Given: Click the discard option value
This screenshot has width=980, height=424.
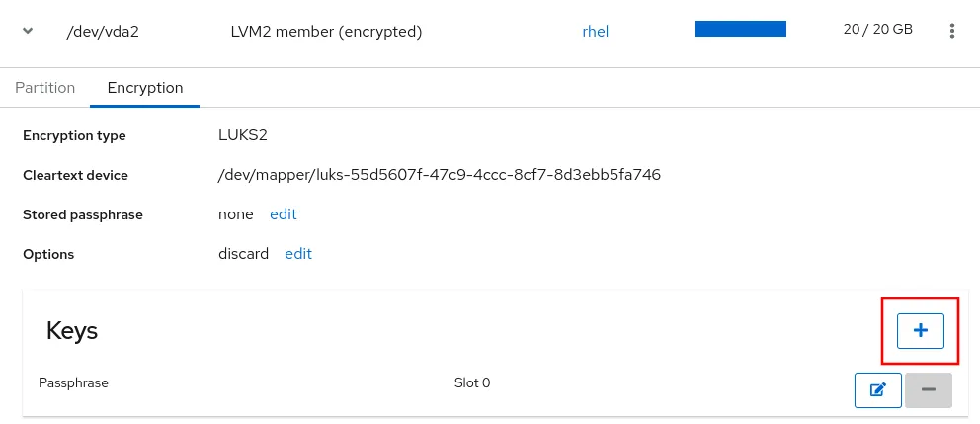Looking at the screenshot, I should tap(243, 254).
